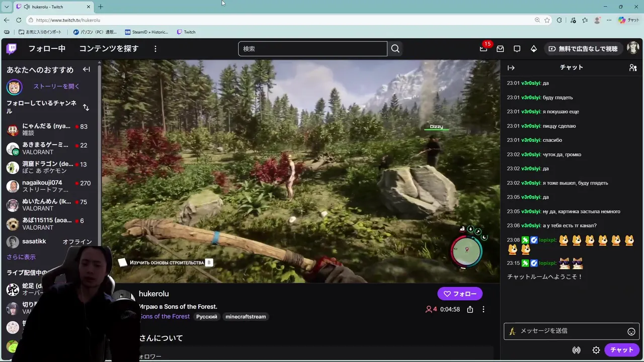This screenshot has width=644, height=362.
Task: Open the nagaikouji074 channel in sidebar
Action: pos(50,186)
